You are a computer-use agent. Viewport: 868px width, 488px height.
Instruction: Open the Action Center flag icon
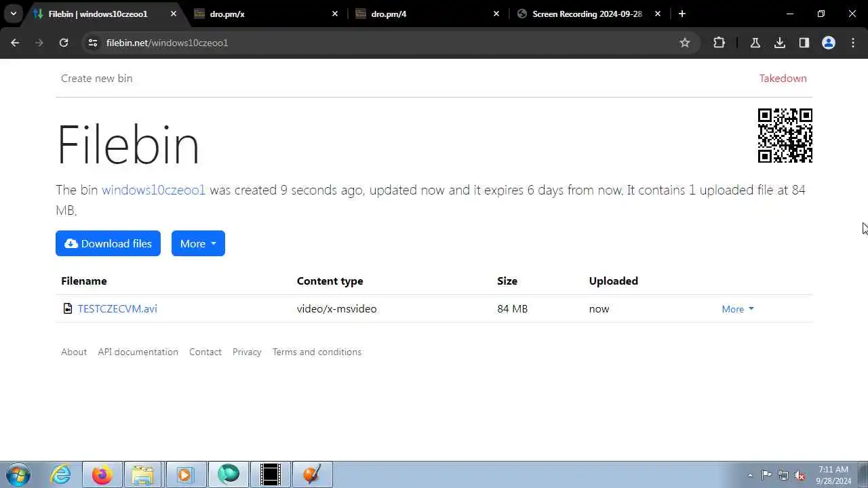click(x=766, y=475)
